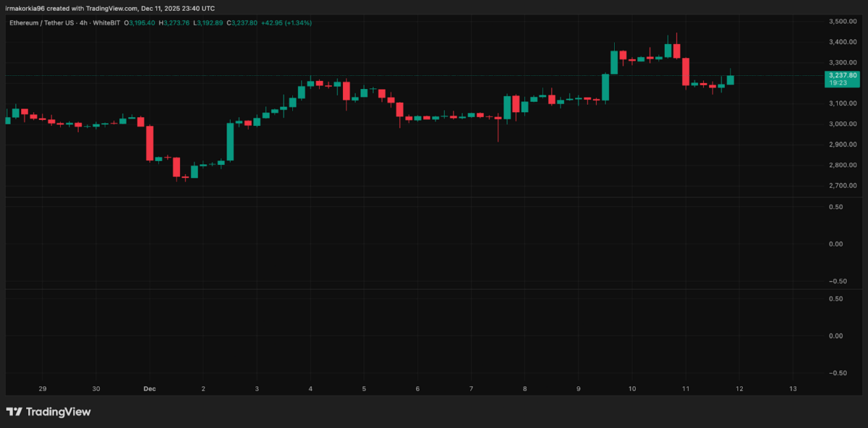Click the WhiteBIT exchange label
The width and height of the screenshot is (868, 428).
point(106,22)
